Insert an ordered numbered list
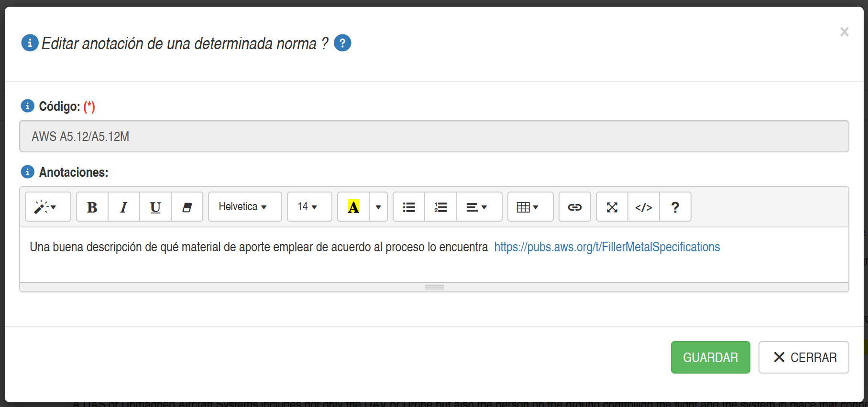868x407 pixels. 440,207
